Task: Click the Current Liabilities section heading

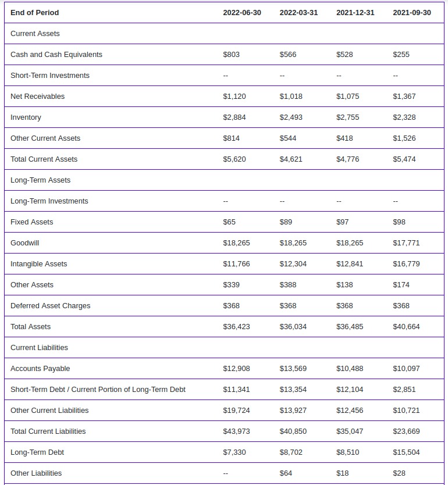Action: [x=39, y=348]
